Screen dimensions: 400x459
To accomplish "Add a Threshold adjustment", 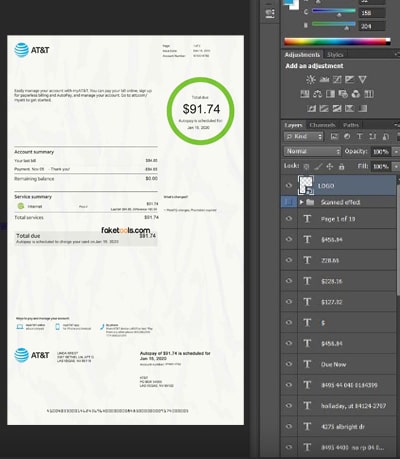I will pyautogui.click(x=337, y=108).
